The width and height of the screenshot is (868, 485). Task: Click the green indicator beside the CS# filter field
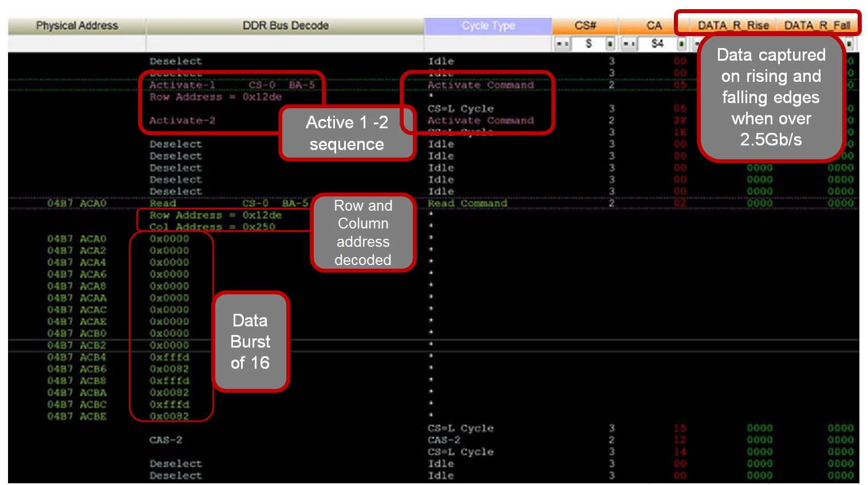(x=610, y=43)
